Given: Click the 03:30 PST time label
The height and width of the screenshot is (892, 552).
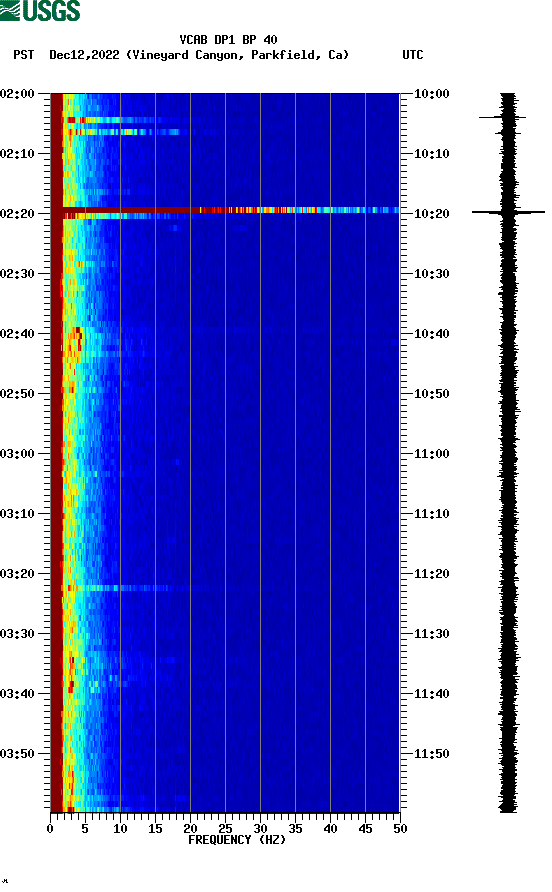Looking at the screenshot, I should 17,634.
